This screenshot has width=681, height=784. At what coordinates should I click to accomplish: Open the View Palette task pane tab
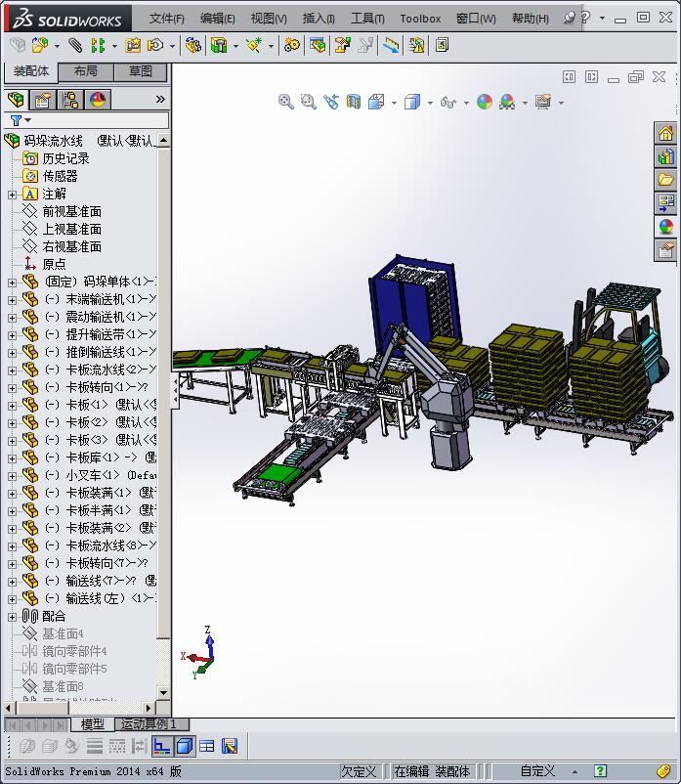(x=665, y=203)
